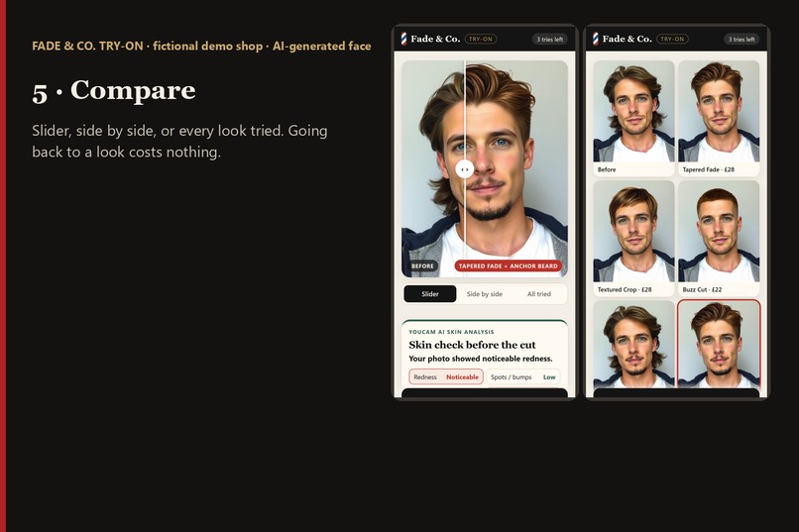Click the barber pole logo in the right phone header

[595, 39]
